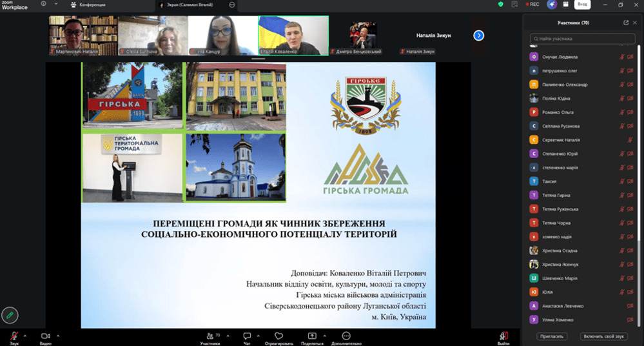Click the Share screen (Поделиться) icon
Image resolution: width=644 pixels, height=346 pixels.
[x=312, y=336]
